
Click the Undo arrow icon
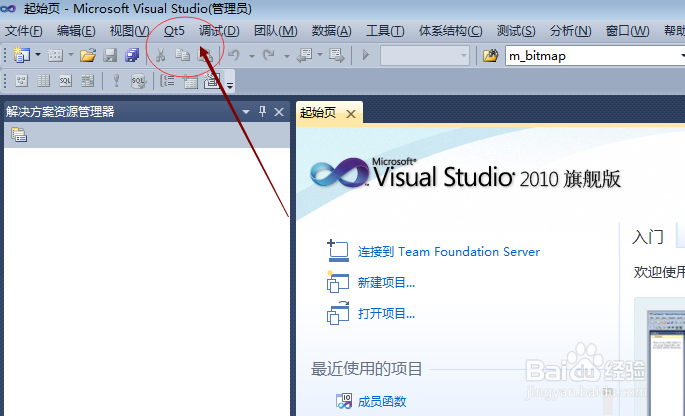click(234, 55)
